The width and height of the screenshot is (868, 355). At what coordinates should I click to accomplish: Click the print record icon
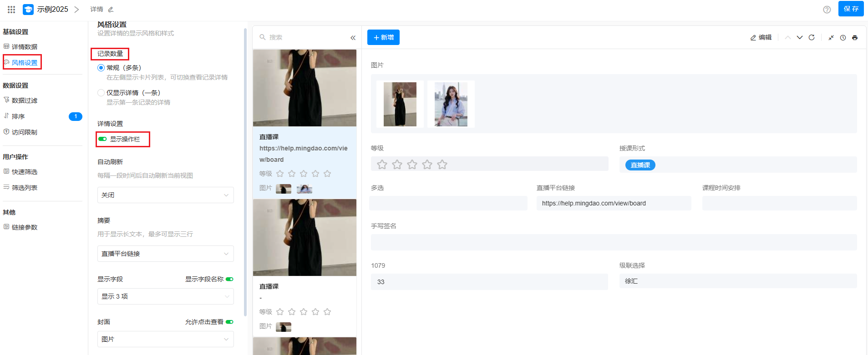click(x=855, y=38)
